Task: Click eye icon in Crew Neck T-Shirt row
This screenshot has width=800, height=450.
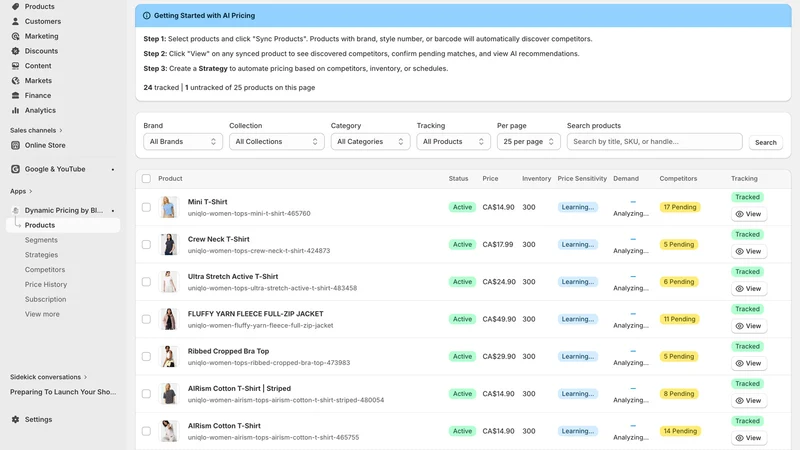Action: pos(739,252)
